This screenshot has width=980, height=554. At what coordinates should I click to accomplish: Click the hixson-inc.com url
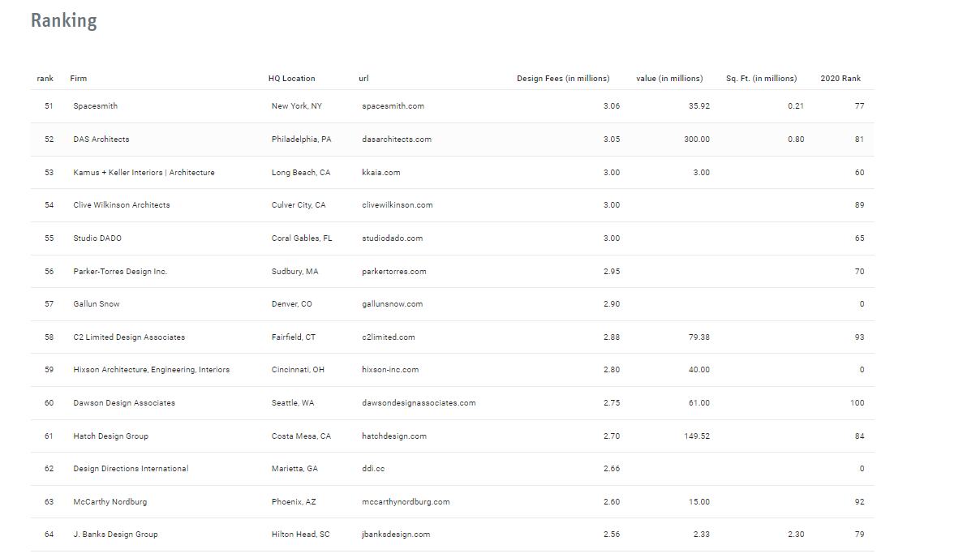coord(390,370)
